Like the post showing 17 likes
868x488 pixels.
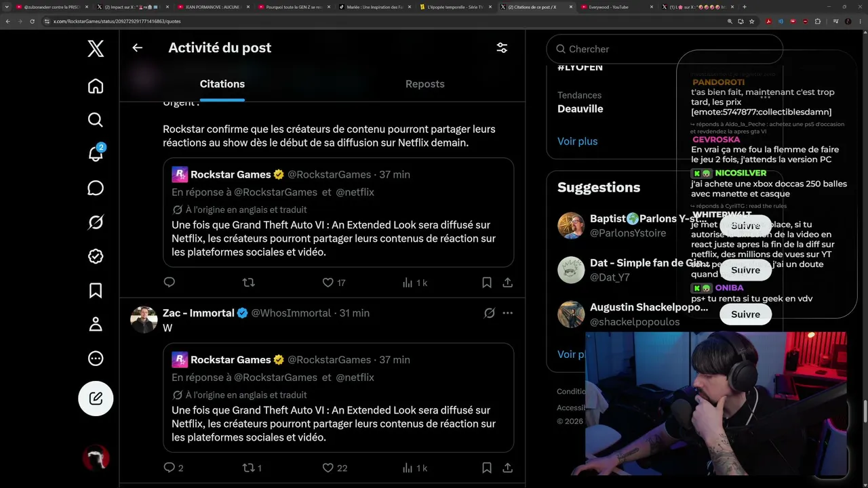334,283
